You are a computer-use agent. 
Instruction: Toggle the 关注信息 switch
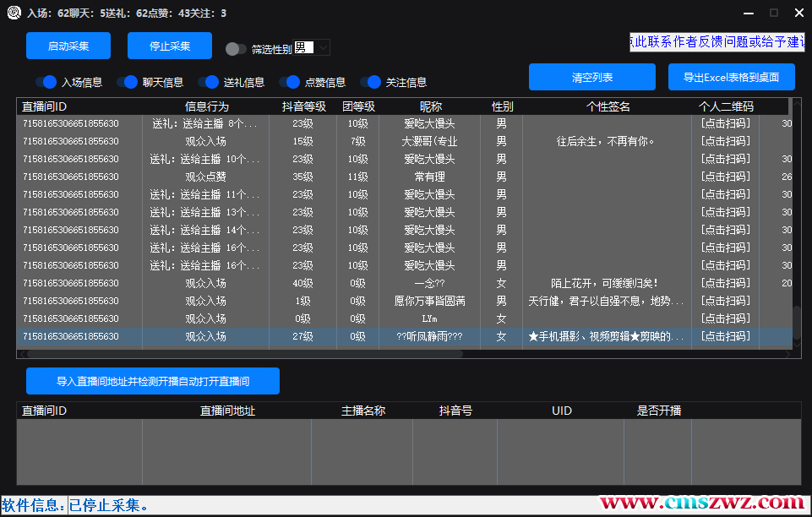[371, 82]
